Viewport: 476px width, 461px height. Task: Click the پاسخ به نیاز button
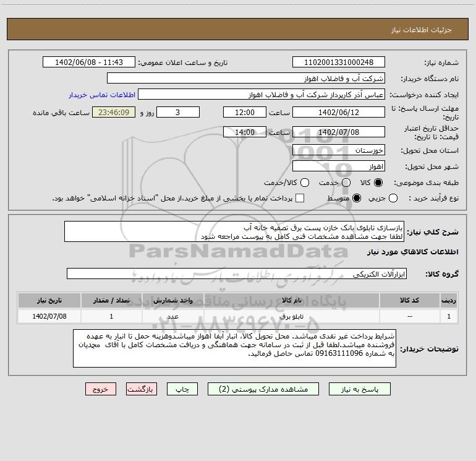pos(359,389)
